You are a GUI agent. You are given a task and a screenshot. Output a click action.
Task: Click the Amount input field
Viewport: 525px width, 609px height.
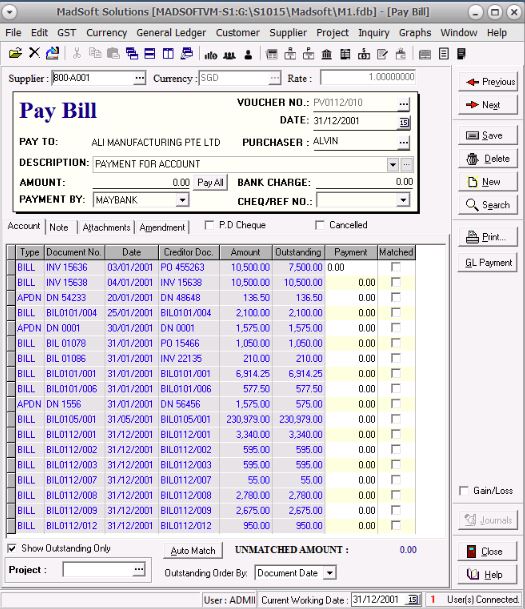(x=141, y=183)
